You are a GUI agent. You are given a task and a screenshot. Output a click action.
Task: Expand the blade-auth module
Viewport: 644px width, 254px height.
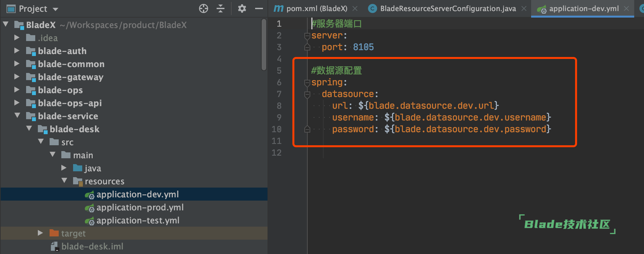pos(17,50)
